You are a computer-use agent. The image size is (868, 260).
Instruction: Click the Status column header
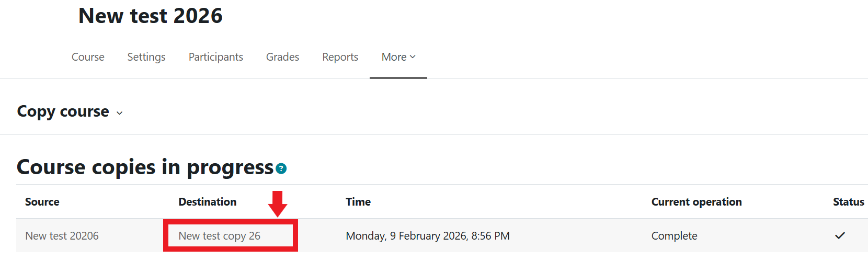848,202
